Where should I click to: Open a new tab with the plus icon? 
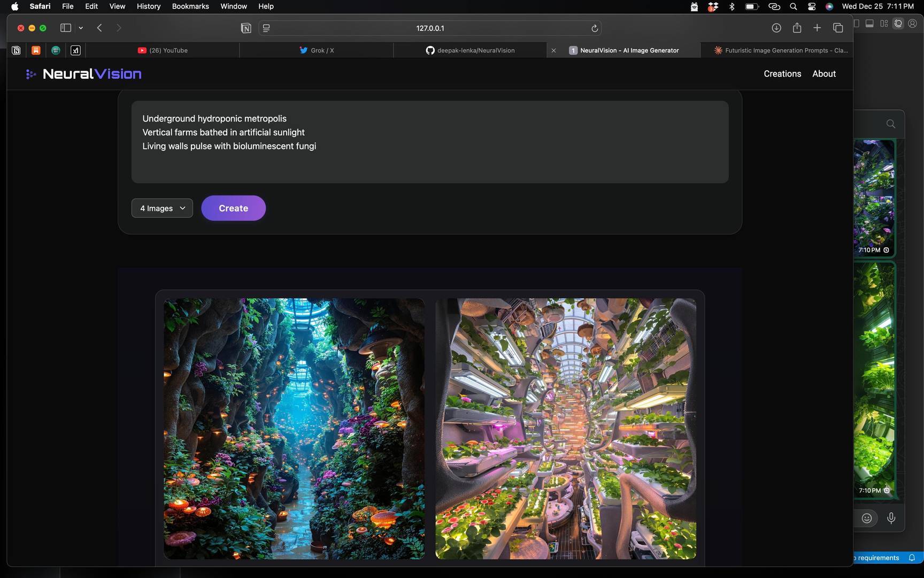pos(817,28)
